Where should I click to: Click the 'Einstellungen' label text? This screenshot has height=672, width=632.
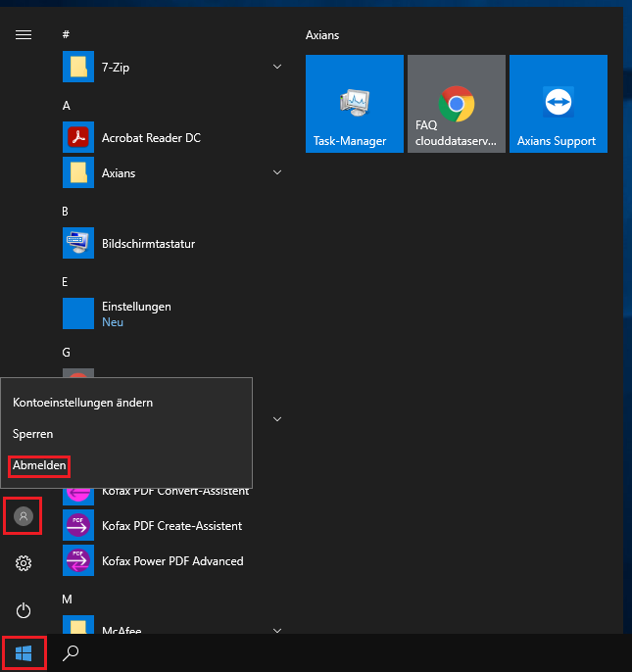[136, 307]
